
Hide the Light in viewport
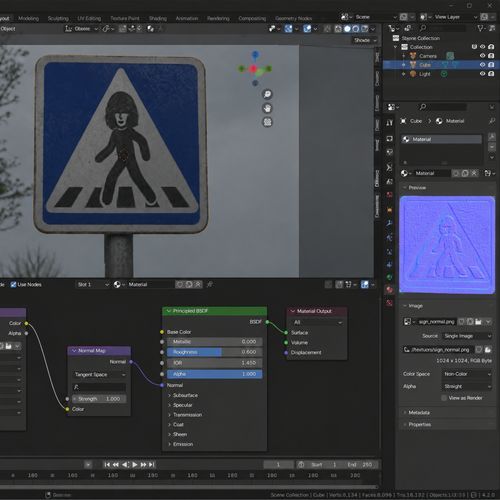pos(482,74)
